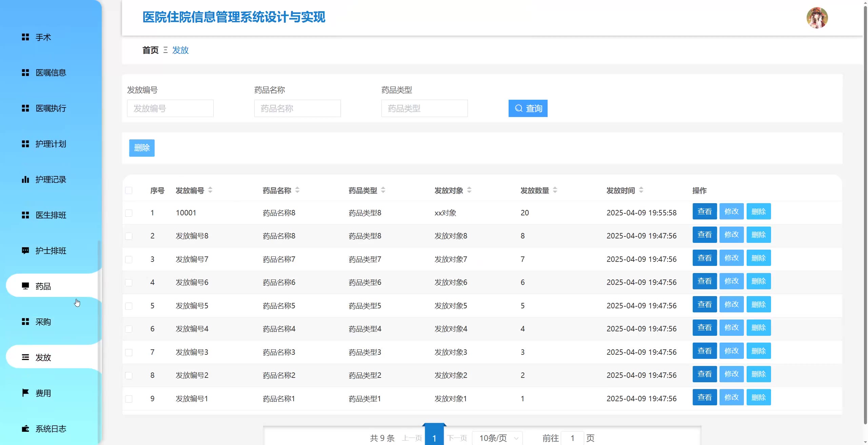Sort by 发放时间 column arrows
The height and width of the screenshot is (445, 868).
641,190
